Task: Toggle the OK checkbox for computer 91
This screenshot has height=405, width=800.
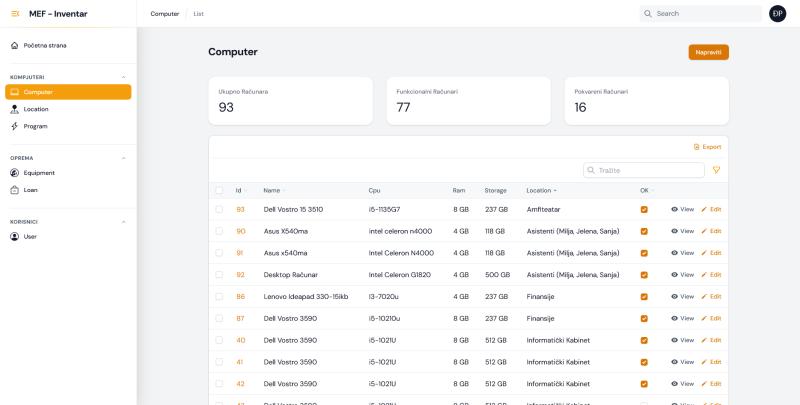Action: (x=644, y=253)
